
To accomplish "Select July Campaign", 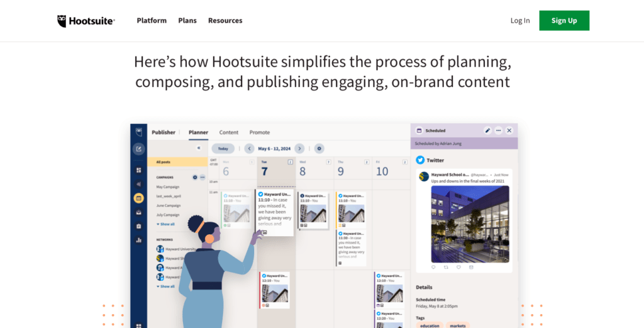I will pos(167,215).
